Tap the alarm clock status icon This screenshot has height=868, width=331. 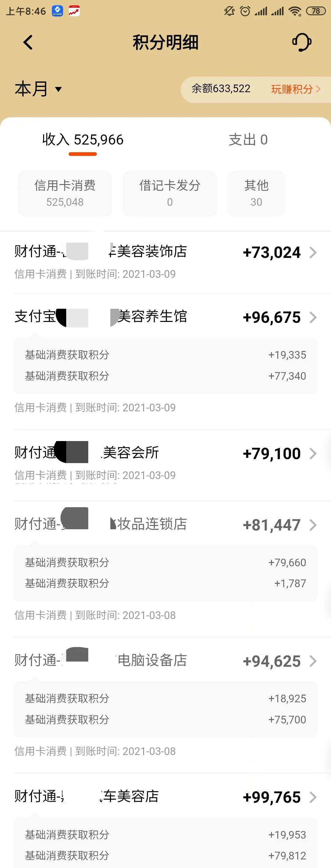click(245, 11)
